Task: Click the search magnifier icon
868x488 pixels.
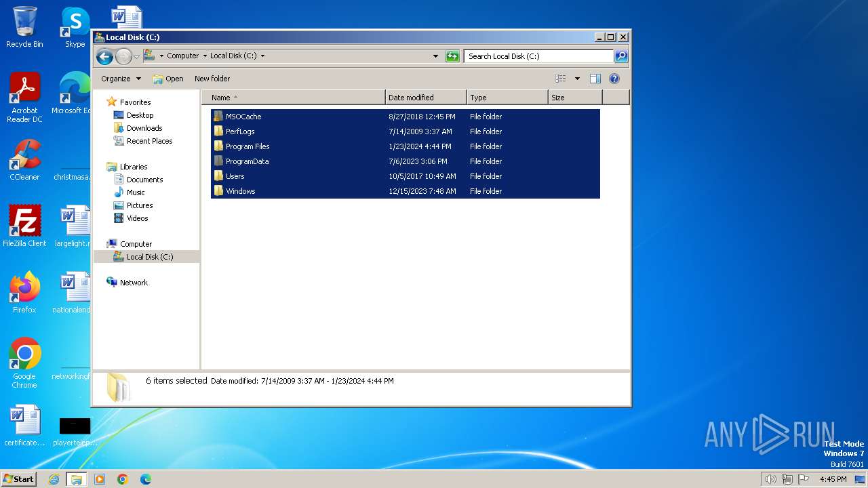Action: tap(620, 56)
